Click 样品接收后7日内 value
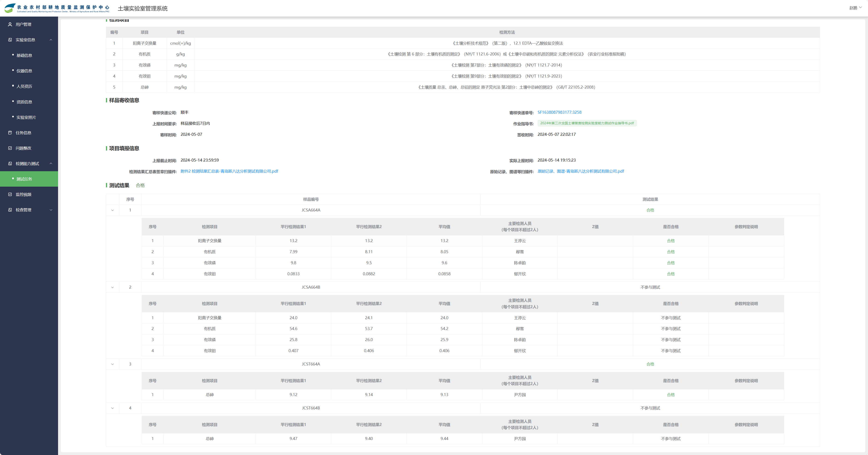The width and height of the screenshot is (868, 455). click(x=195, y=124)
